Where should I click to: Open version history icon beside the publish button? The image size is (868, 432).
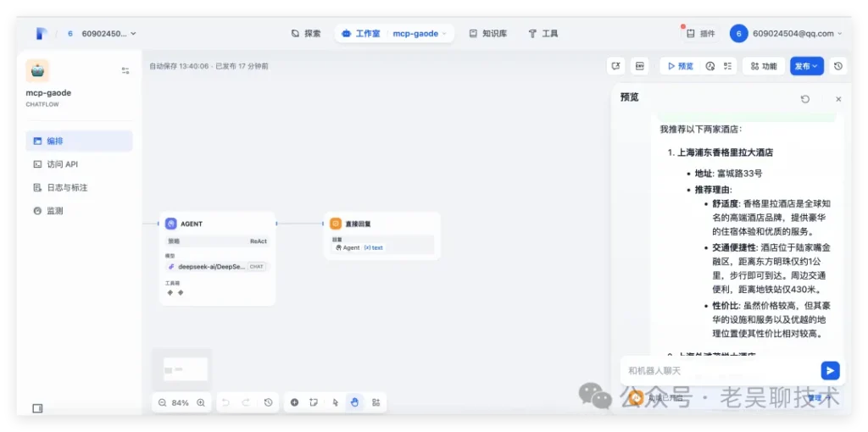(x=838, y=66)
